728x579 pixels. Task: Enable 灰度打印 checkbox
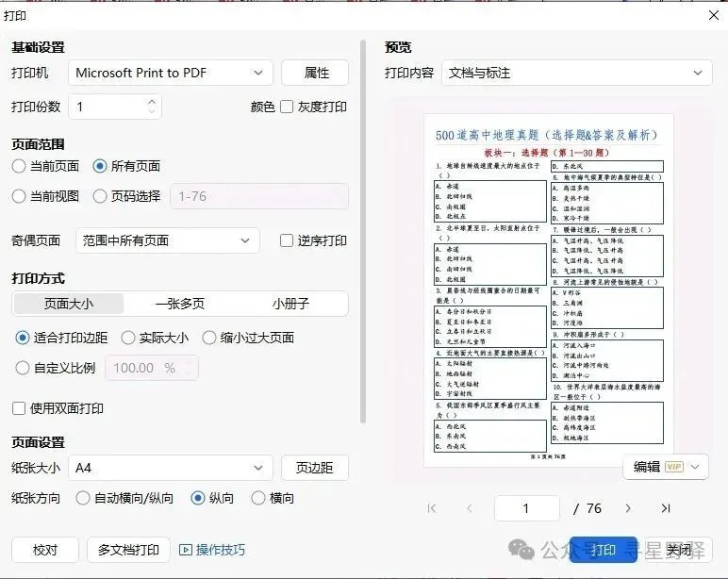287,107
